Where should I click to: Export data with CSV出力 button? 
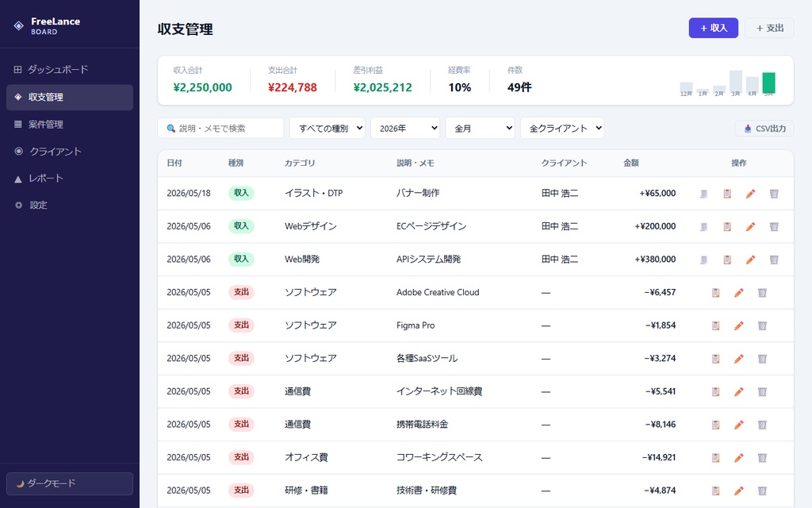pyautogui.click(x=764, y=129)
